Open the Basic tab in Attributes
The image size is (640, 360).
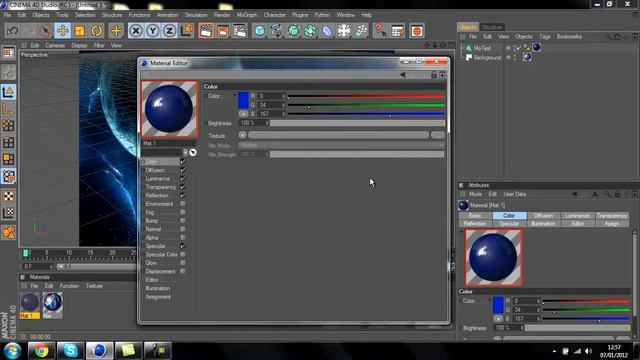click(x=475, y=216)
